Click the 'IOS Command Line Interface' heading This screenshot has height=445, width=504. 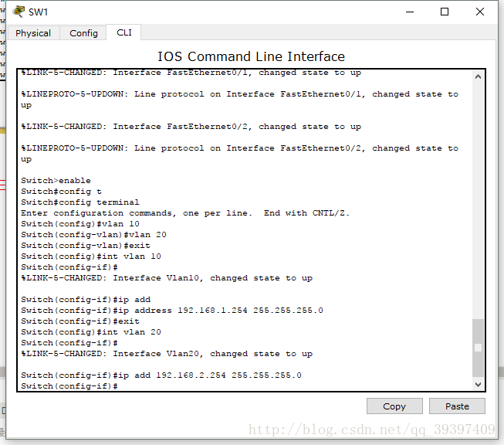251,56
